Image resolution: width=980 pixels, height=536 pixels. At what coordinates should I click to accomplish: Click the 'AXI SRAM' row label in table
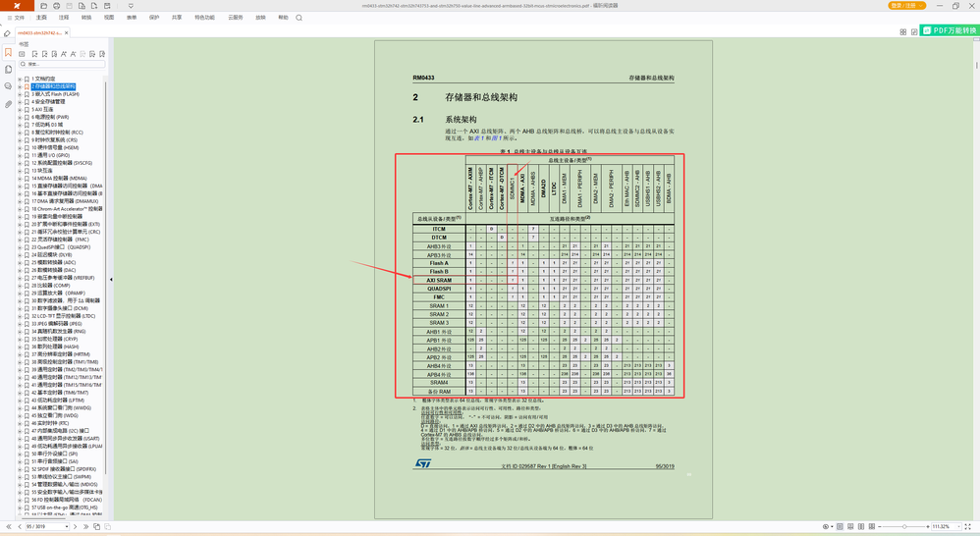[439, 280]
